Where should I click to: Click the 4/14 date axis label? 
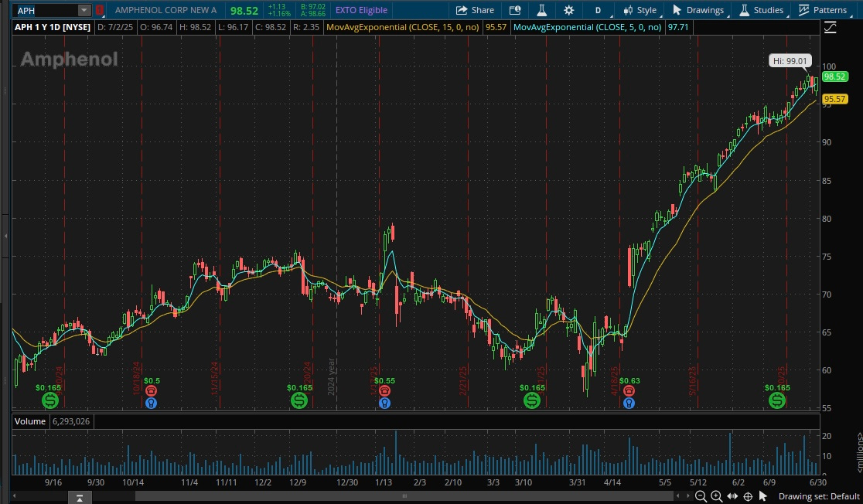point(612,482)
